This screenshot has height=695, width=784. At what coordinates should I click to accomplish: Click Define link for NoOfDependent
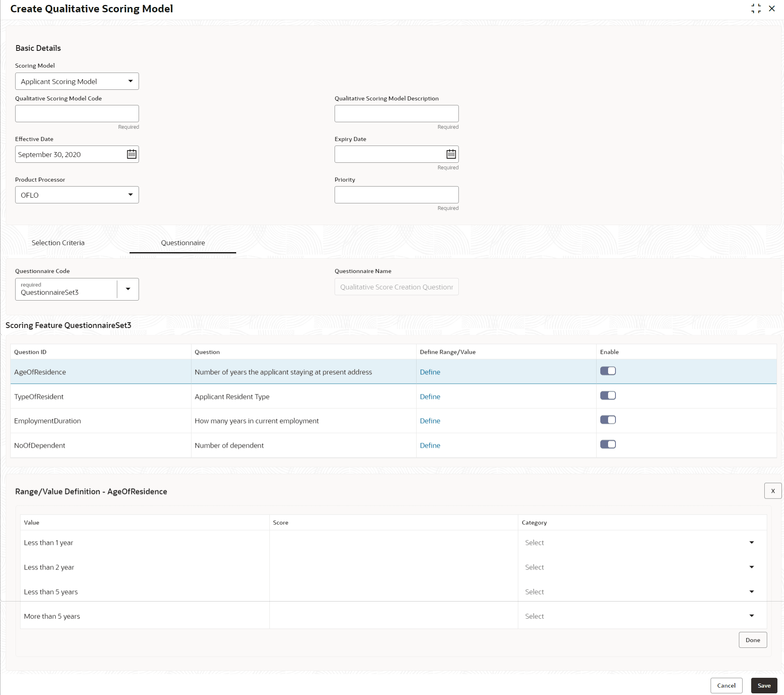(430, 445)
